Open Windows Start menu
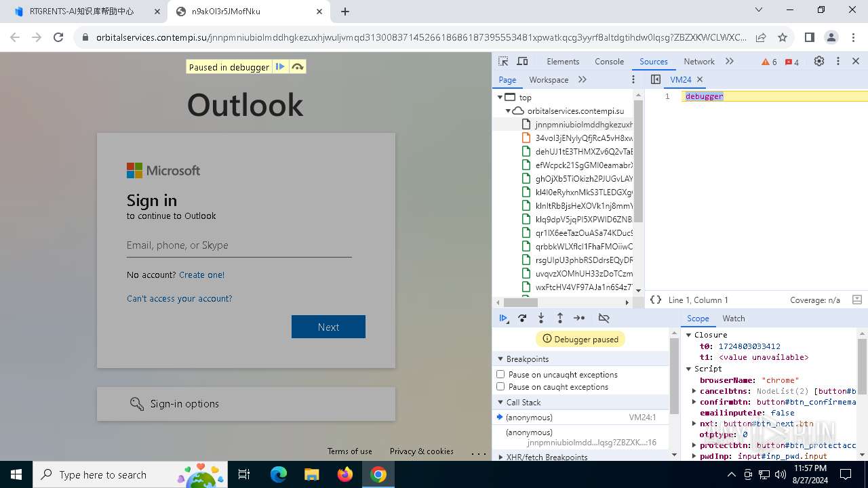This screenshot has height=488, width=868. click(x=16, y=474)
